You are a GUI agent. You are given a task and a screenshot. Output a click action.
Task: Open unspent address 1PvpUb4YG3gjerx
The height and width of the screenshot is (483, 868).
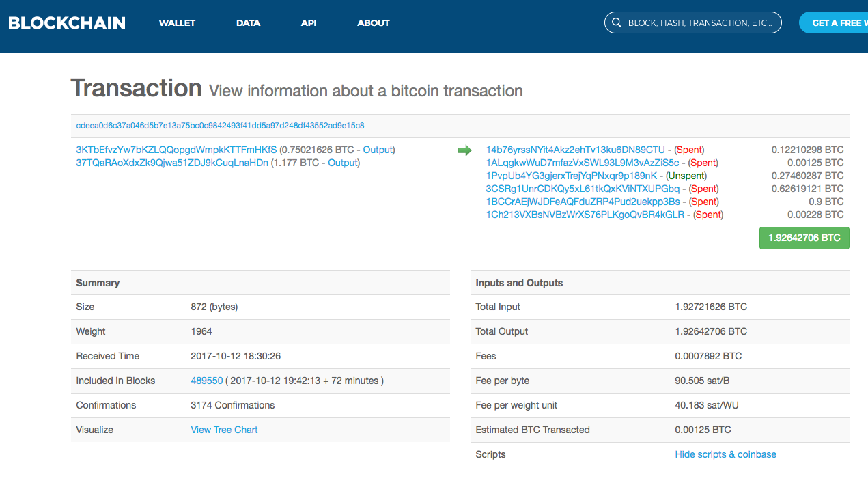pos(571,176)
